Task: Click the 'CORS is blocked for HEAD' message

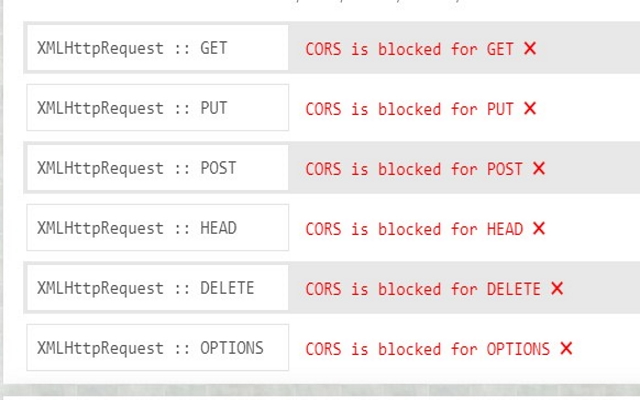Action: click(x=414, y=228)
